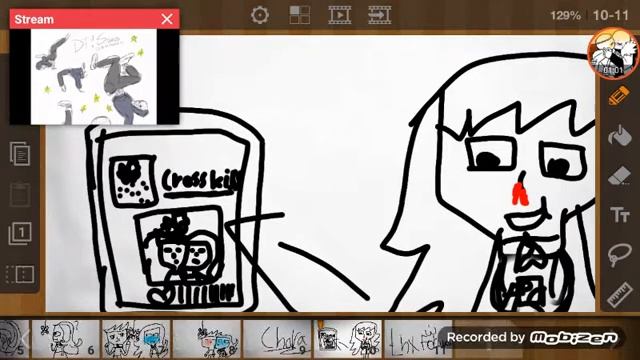640x360 pixels.
Task: Select frame 6 thumbnail
Action: pyautogui.click(x=65, y=339)
